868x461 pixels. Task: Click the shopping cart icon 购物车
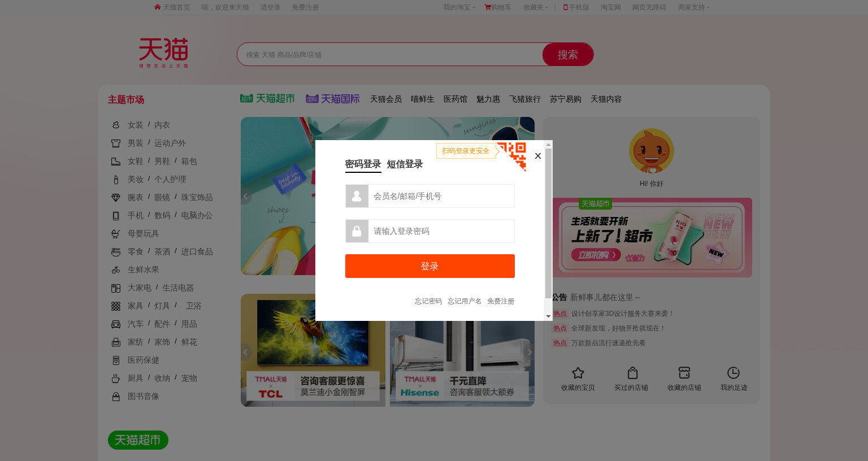(488, 7)
